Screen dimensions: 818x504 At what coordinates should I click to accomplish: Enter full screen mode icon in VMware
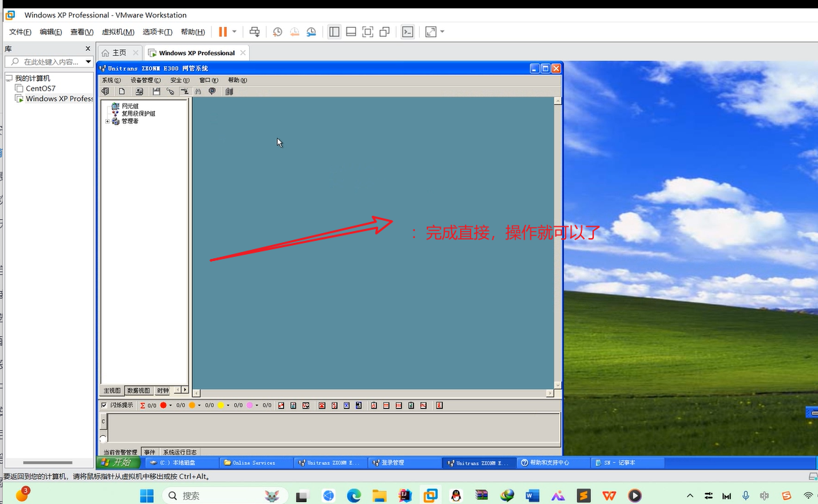pos(368,32)
